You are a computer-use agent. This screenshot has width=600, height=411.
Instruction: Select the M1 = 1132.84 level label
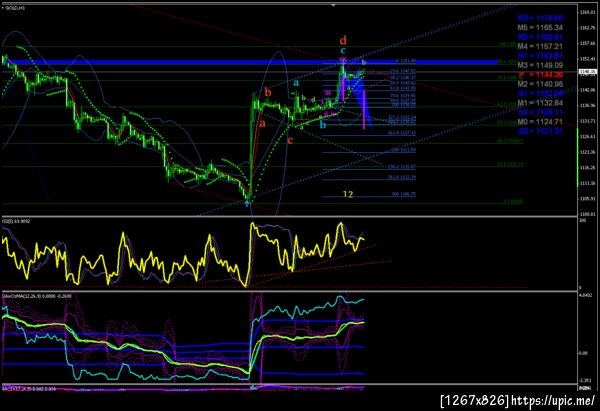pos(540,103)
